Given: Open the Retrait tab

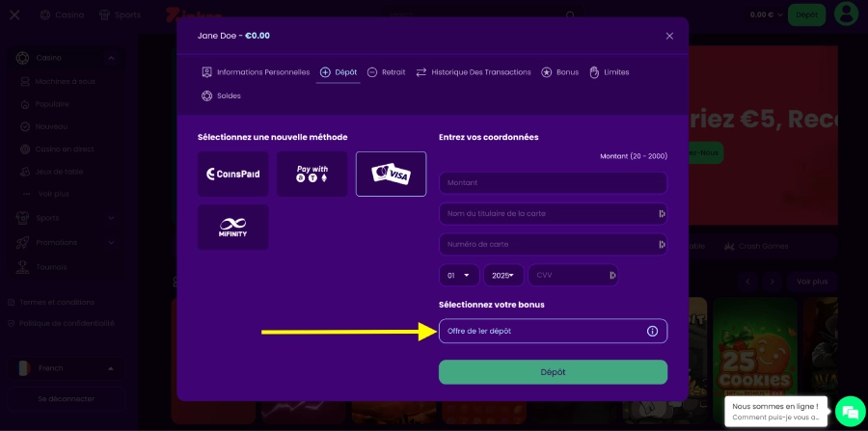Looking at the screenshot, I should coord(386,72).
